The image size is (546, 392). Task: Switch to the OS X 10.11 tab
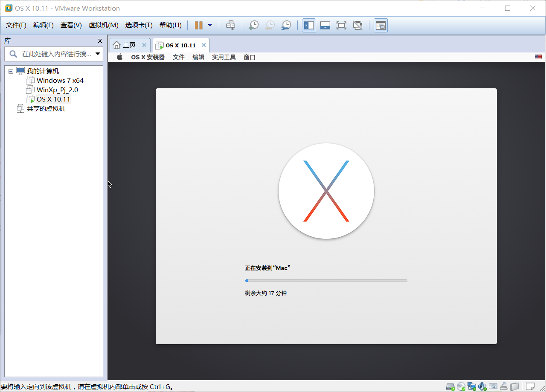point(180,45)
